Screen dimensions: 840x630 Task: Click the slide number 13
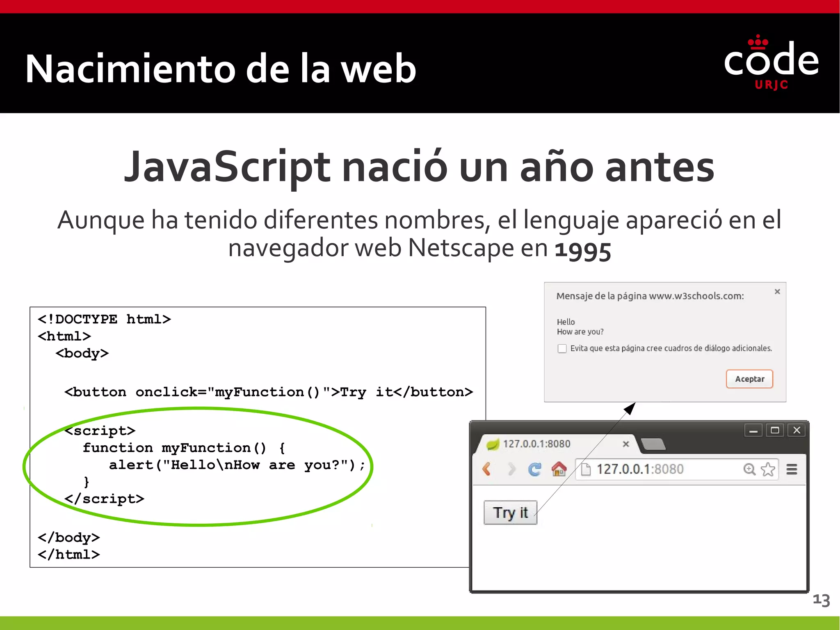[x=822, y=600]
